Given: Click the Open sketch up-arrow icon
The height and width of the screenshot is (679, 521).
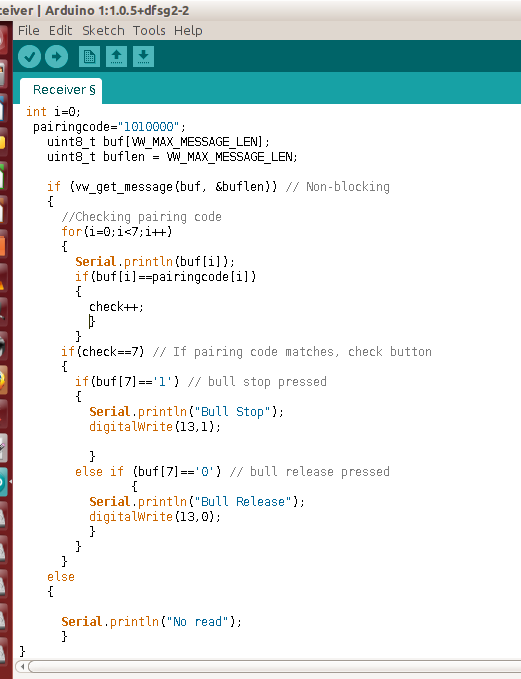Looking at the screenshot, I should click(x=116, y=57).
